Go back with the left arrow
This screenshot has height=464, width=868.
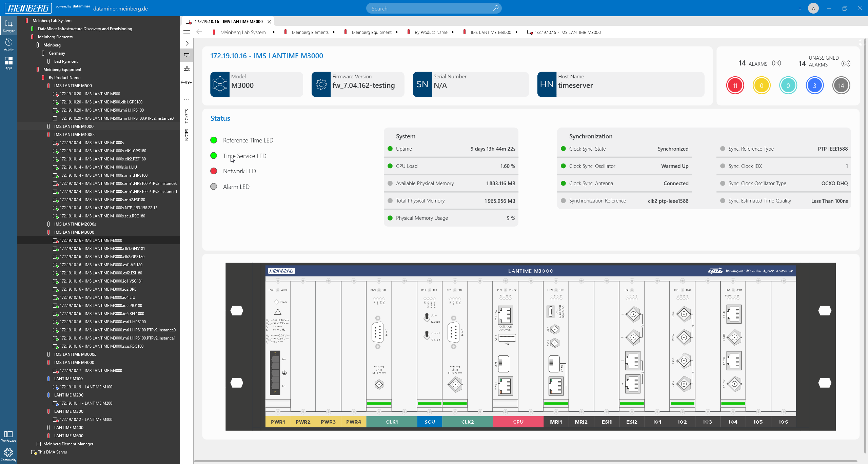pyautogui.click(x=199, y=32)
